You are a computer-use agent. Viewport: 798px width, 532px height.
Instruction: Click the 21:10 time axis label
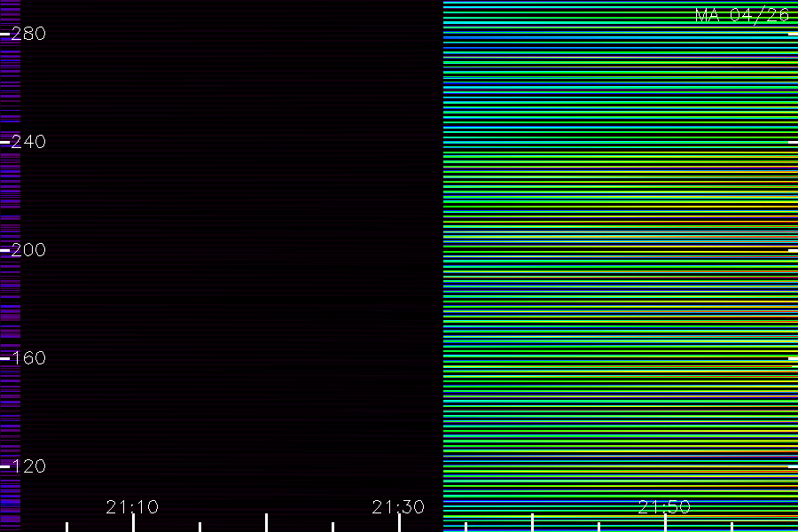(x=132, y=507)
